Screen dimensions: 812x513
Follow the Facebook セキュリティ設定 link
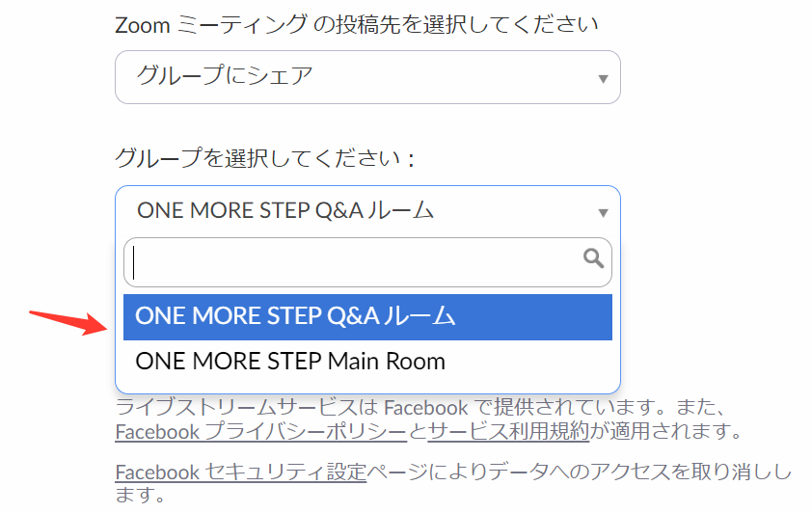(241, 472)
